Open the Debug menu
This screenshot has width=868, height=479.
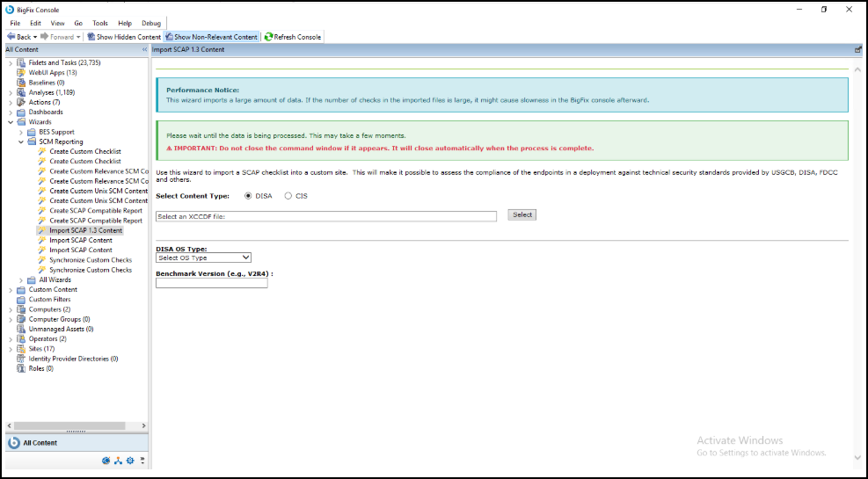click(151, 23)
